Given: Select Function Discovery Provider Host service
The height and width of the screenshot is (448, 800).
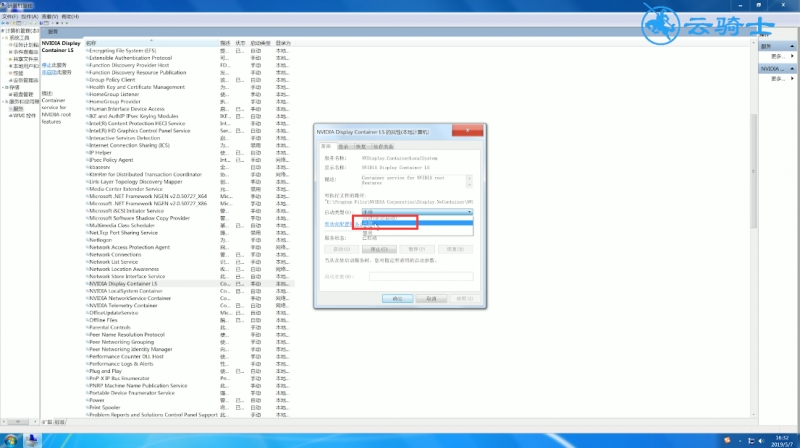Looking at the screenshot, I should click(x=129, y=65).
